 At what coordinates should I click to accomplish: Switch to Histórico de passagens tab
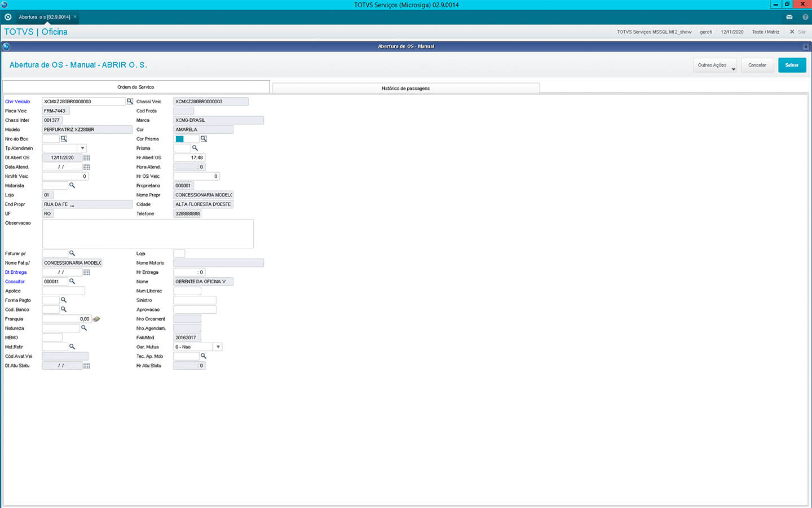[x=405, y=89]
